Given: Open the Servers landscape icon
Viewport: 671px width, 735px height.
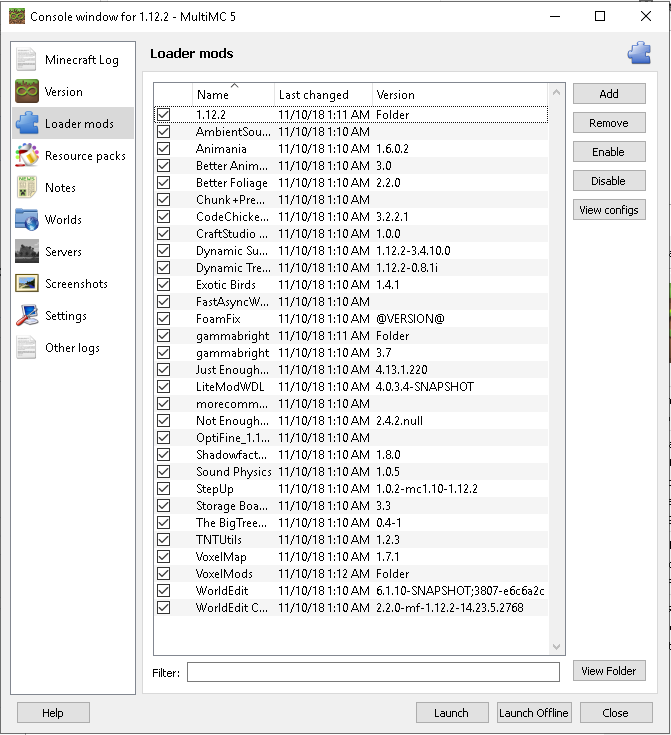Looking at the screenshot, I should [27, 251].
